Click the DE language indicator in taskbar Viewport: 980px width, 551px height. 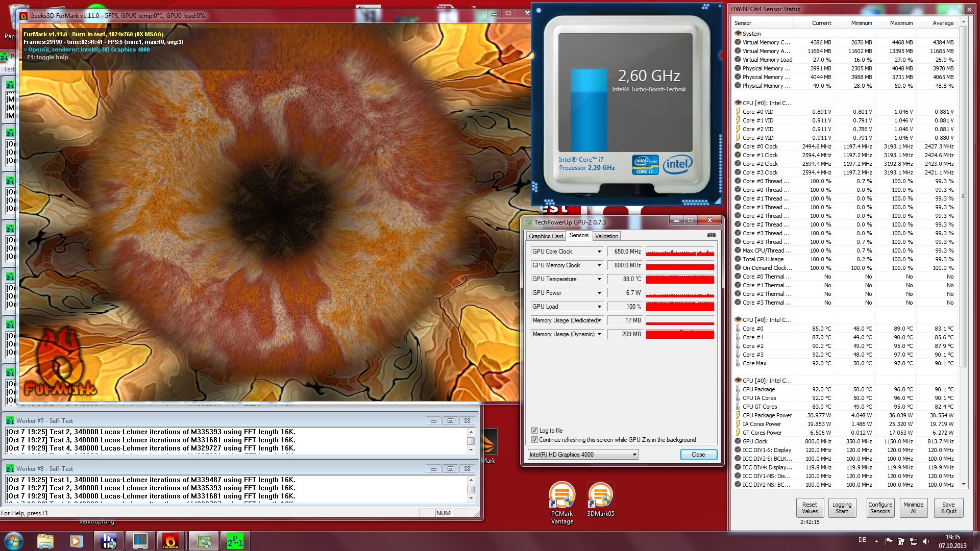tap(862, 540)
